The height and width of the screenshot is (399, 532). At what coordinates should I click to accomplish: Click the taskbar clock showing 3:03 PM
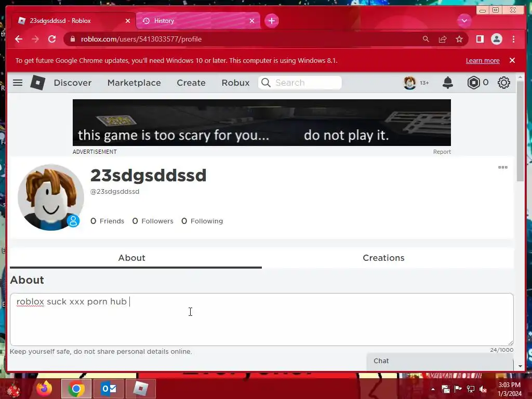[x=509, y=389]
